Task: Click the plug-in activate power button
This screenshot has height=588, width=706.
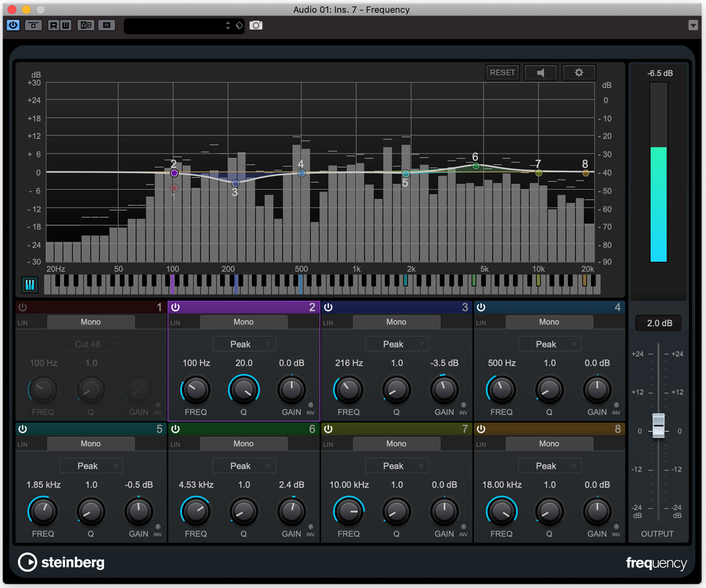Action: click(13, 25)
